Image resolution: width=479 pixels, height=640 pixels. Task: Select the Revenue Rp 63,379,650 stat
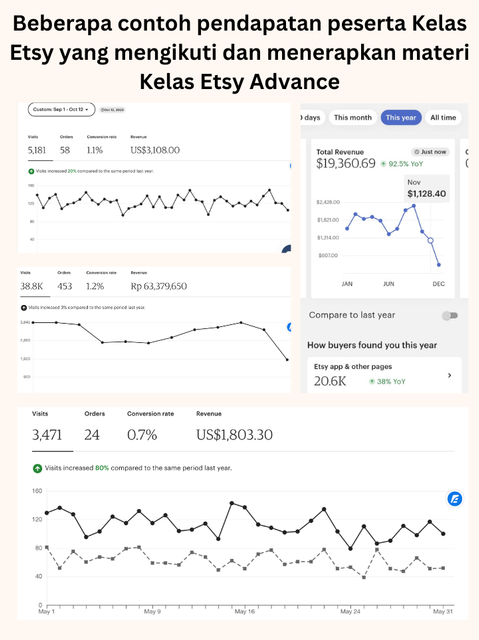pyautogui.click(x=159, y=281)
